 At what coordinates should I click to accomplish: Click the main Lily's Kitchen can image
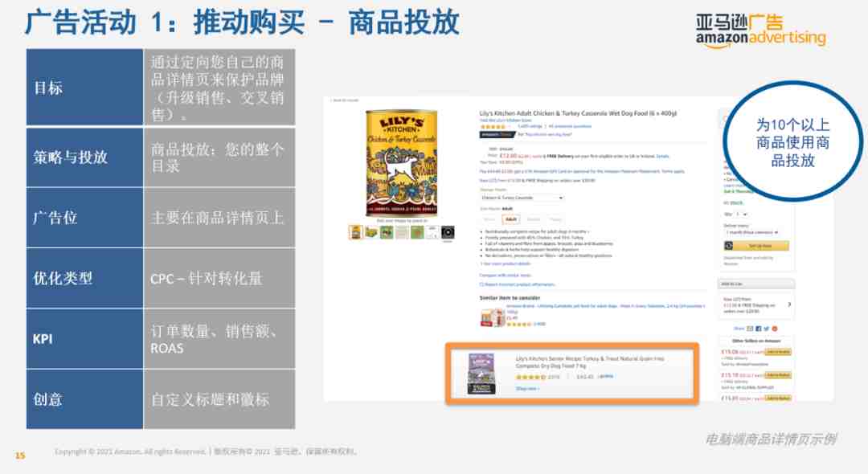401,163
